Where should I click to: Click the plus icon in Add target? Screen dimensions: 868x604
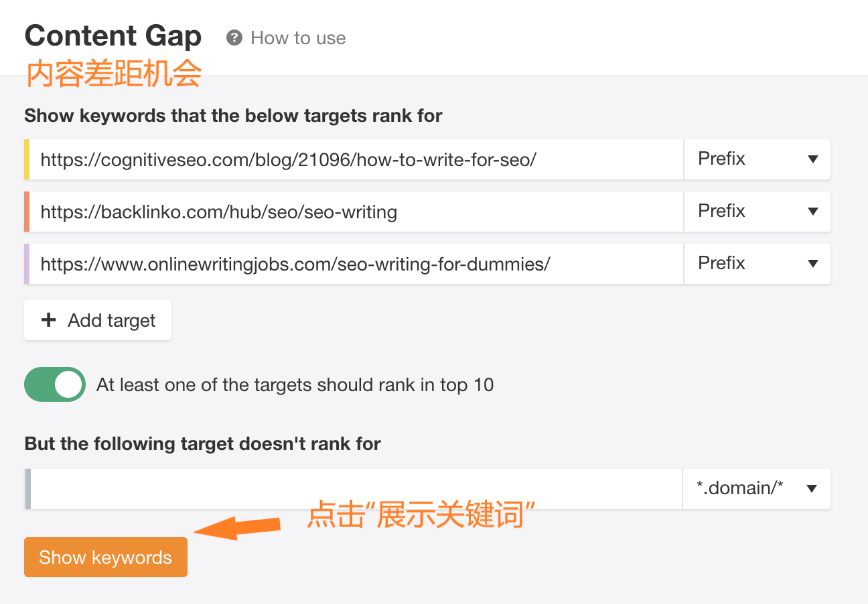click(48, 320)
